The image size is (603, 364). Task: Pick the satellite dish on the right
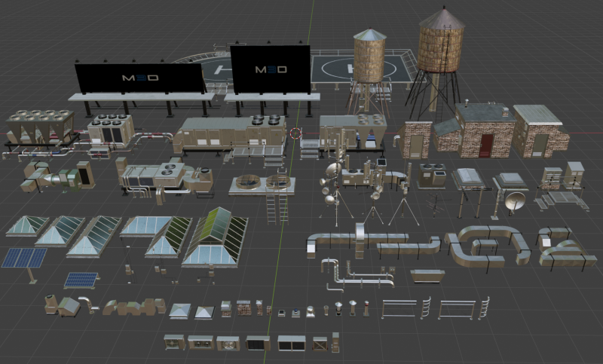[x=516, y=201]
